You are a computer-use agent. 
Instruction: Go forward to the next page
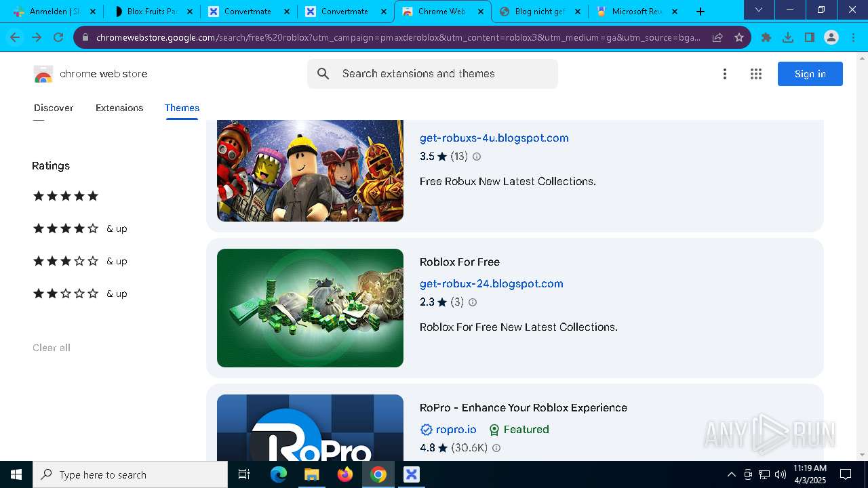click(37, 38)
